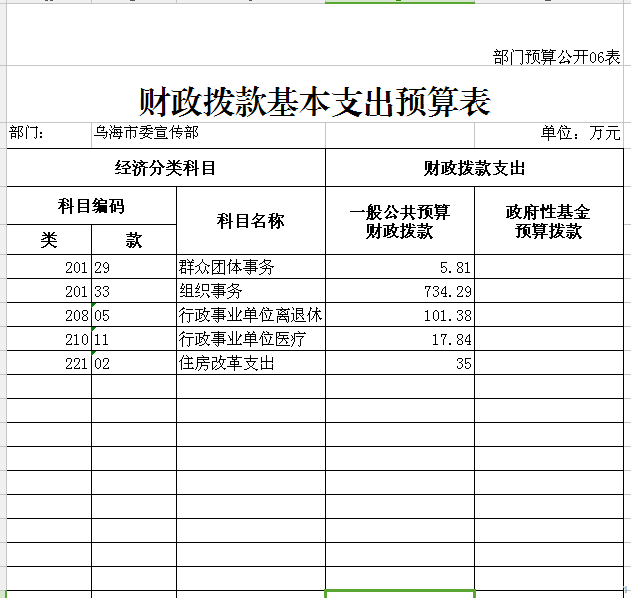Select the 行政事业单位离退休 cell
This screenshot has height=598, width=631.
click(x=251, y=315)
